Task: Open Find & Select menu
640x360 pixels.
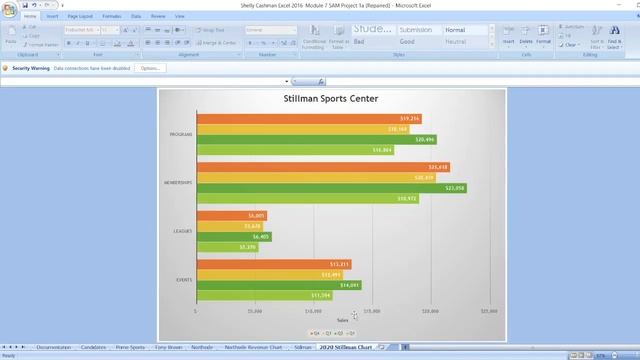Action: [x=614, y=37]
